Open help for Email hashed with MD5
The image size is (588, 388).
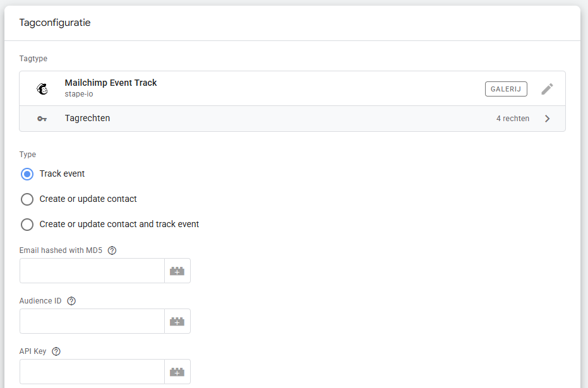[112, 250]
